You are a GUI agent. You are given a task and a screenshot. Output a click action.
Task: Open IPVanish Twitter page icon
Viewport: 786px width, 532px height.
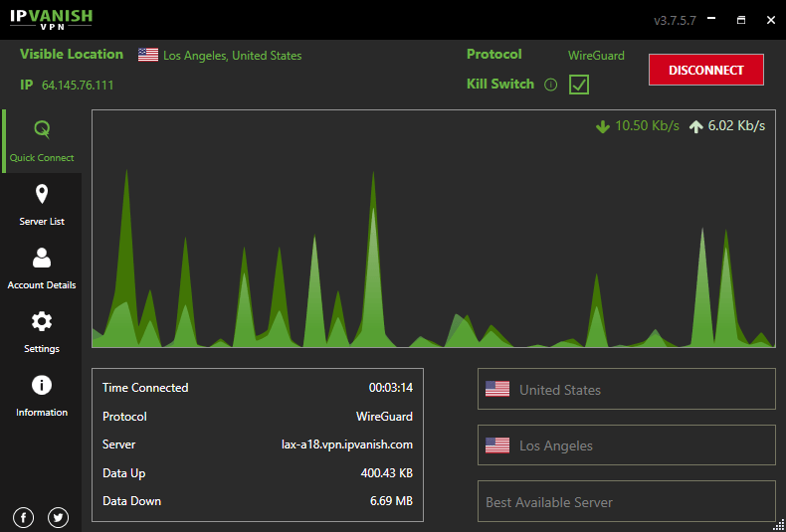[58, 517]
